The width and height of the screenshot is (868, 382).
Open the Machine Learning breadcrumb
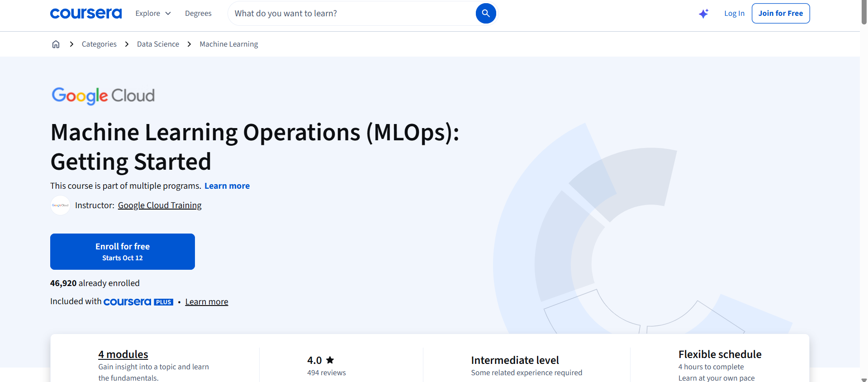(x=229, y=44)
